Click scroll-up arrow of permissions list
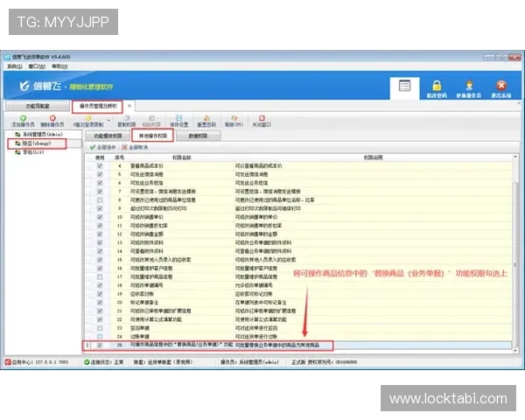The width and height of the screenshot is (525, 420). point(515,157)
